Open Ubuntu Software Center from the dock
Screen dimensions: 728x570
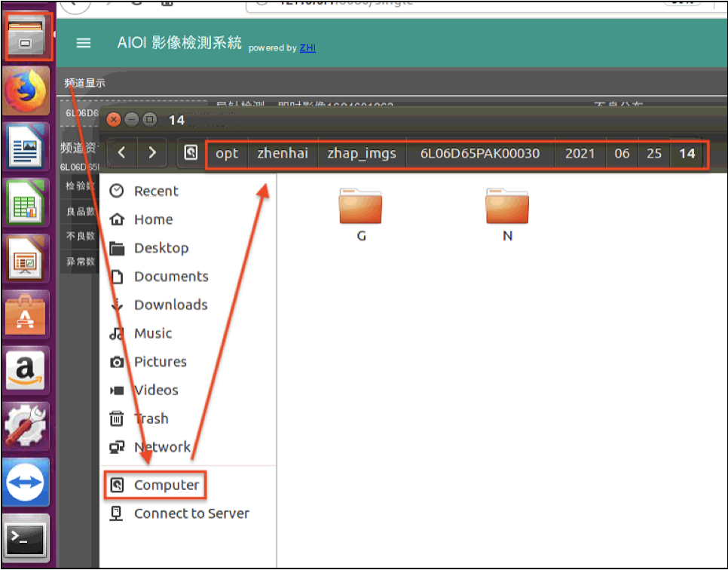(26, 314)
